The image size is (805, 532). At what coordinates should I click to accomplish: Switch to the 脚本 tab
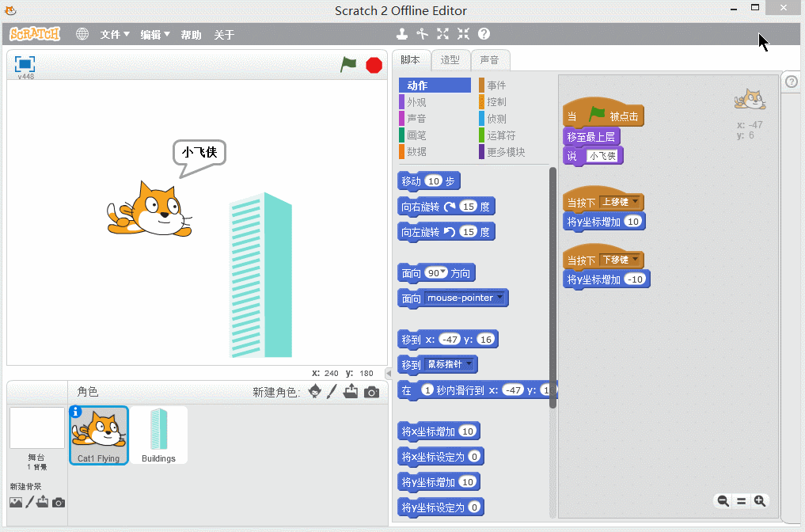[x=410, y=60]
